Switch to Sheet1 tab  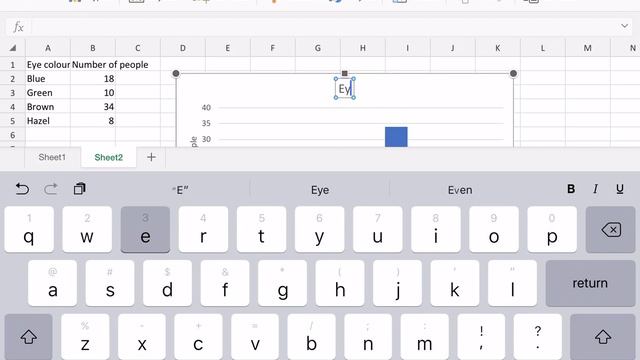(x=52, y=157)
